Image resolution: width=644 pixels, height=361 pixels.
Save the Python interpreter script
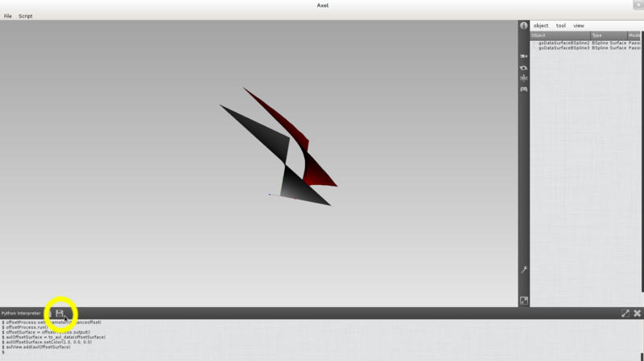click(60, 313)
